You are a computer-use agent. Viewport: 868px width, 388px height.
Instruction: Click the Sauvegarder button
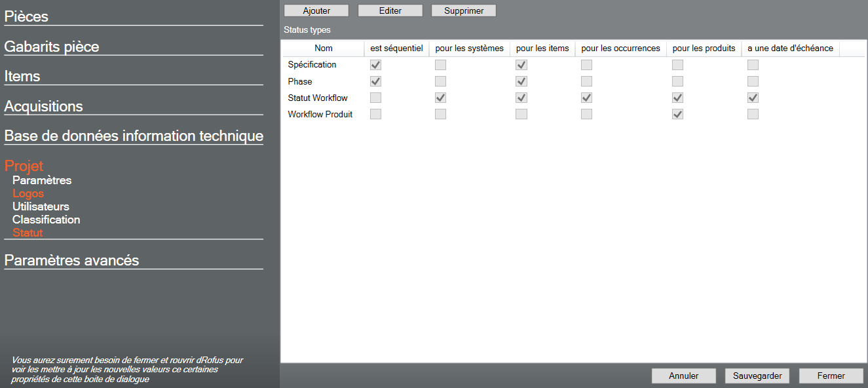757,376
